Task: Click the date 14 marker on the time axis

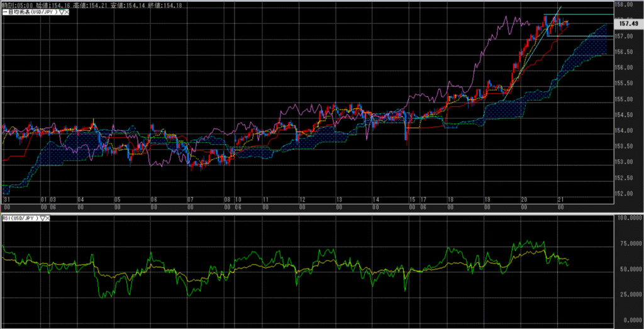Action: (x=375, y=199)
